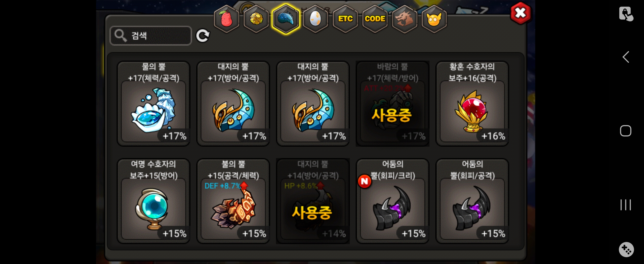Open the game controller tools icon

pos(626,250)
